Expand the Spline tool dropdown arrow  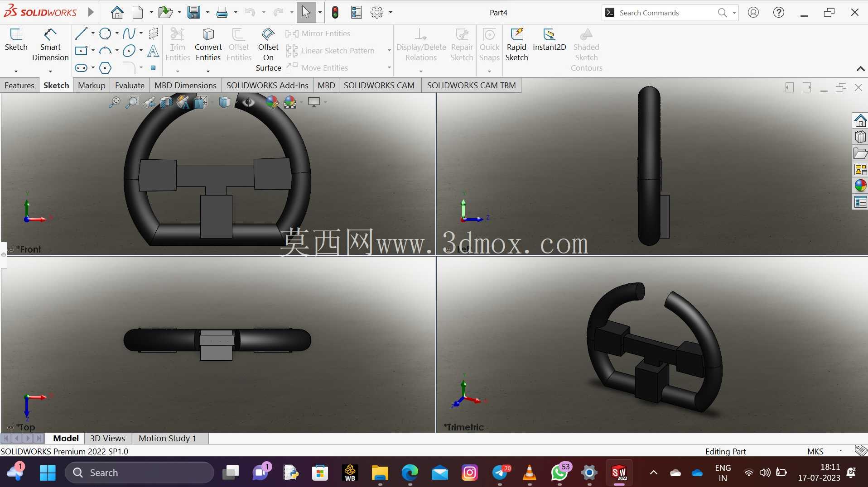click(141, 33)
